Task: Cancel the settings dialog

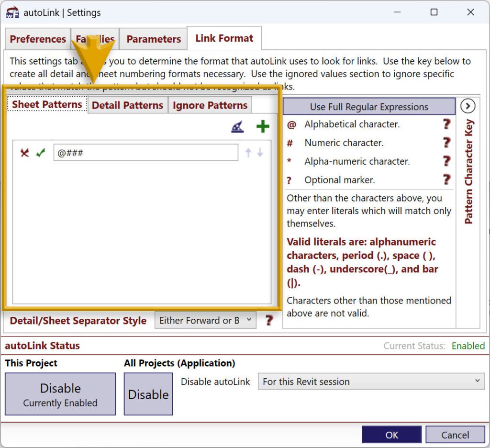Action: [455, 435]
